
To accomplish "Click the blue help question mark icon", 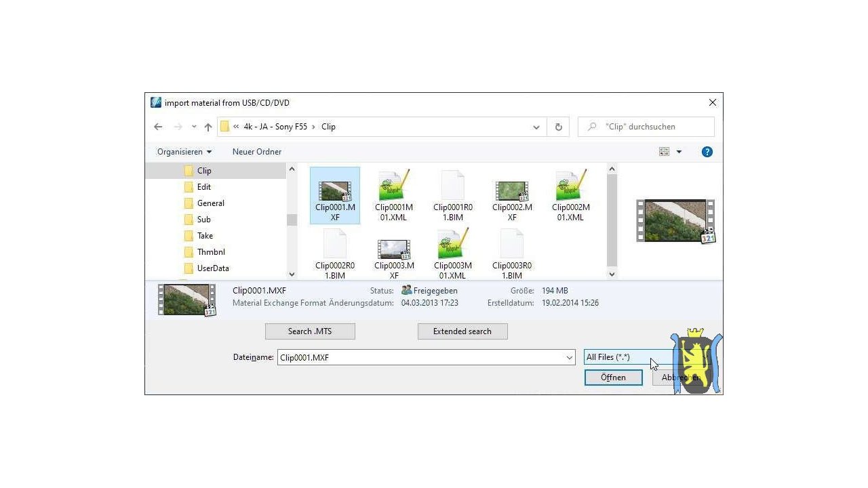I will (x=707, y=152).
